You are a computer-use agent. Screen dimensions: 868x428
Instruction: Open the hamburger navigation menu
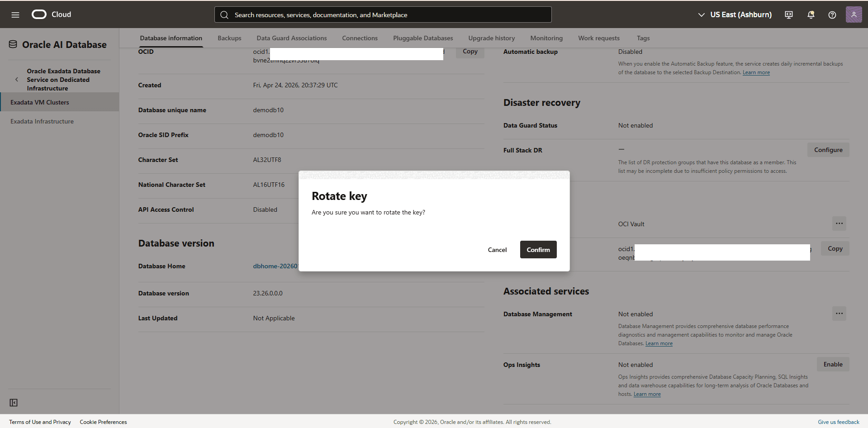pos(15,15)
